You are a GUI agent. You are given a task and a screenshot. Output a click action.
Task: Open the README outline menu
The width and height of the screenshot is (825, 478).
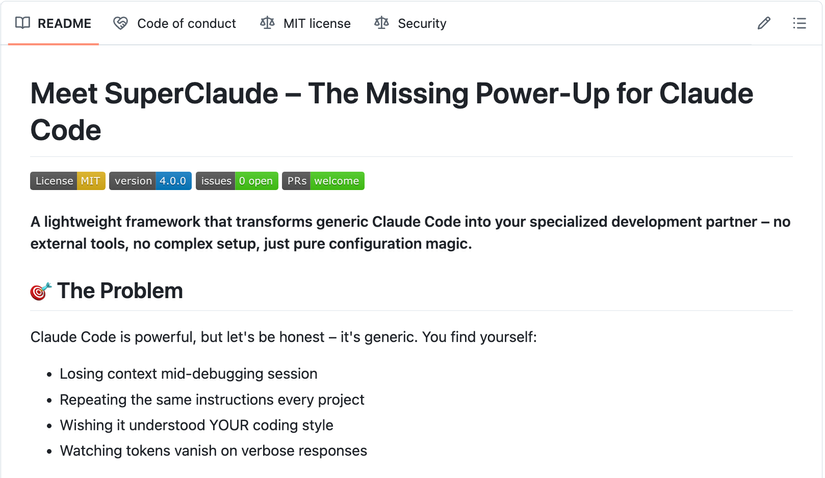[x=799, y=23]
